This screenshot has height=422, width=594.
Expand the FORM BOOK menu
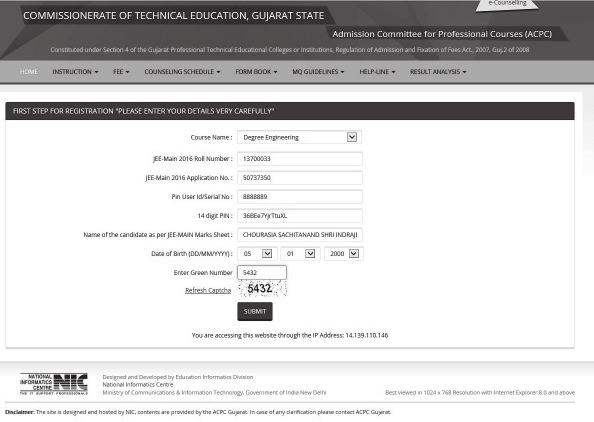point(256,72)
